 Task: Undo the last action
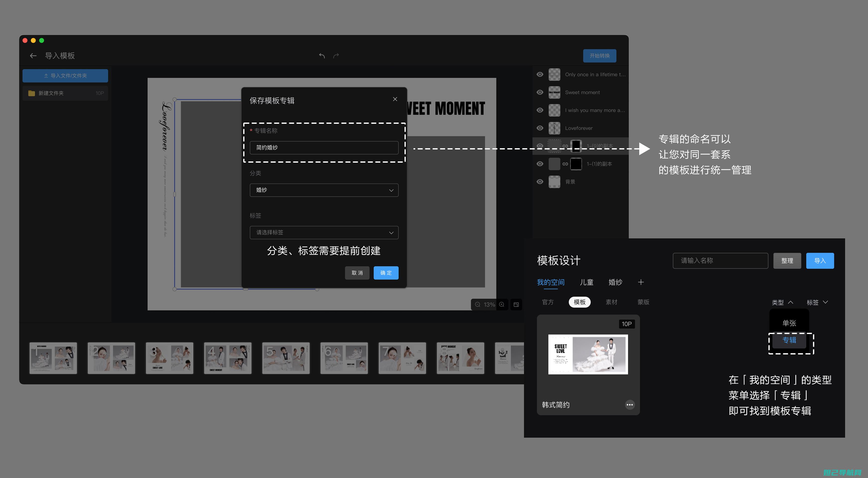tap(322, 56)
